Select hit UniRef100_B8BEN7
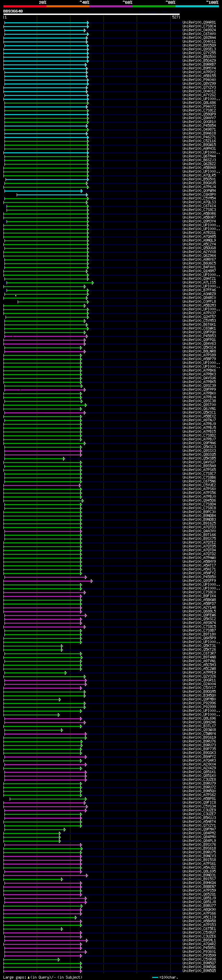The width and height of the screenshot is (222, 980). [199, 886]
